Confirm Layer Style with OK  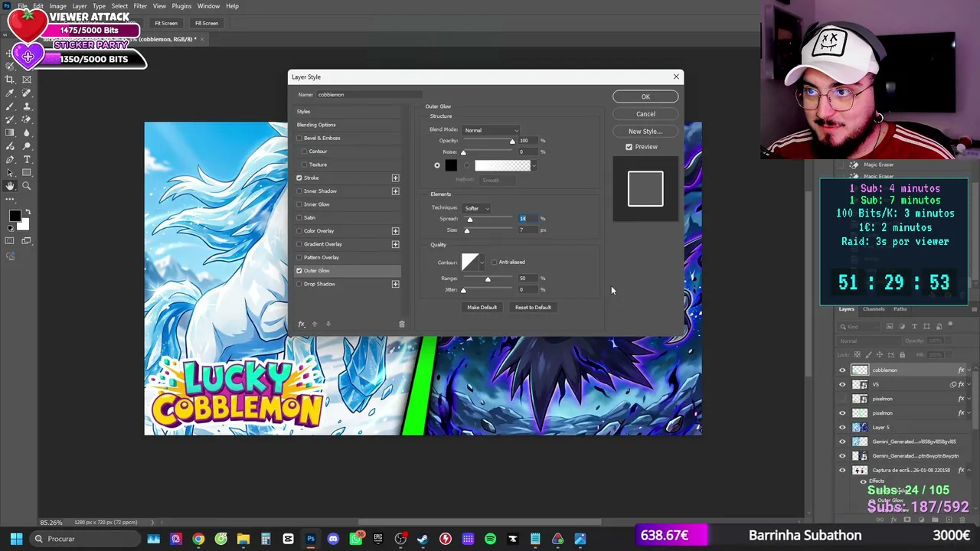645,97
